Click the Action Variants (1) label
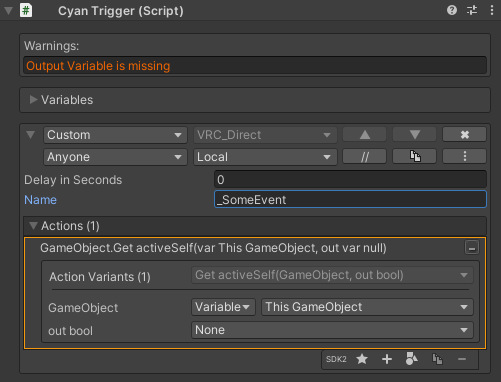The width and height of the screenshot is (501, 382). pos(100,277)
